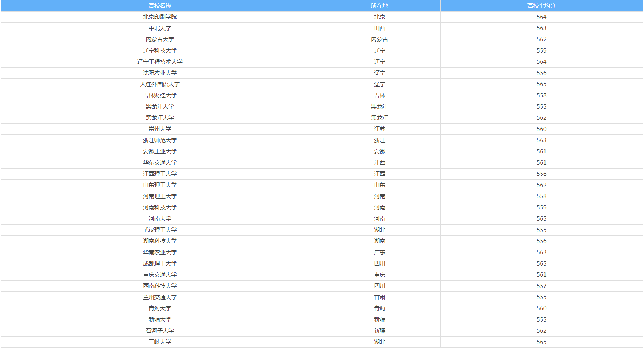Image resolution: width=644 pixels, height=349 pixels.
Task: Click 北京 in the location column
Action: tap(380, 17)
